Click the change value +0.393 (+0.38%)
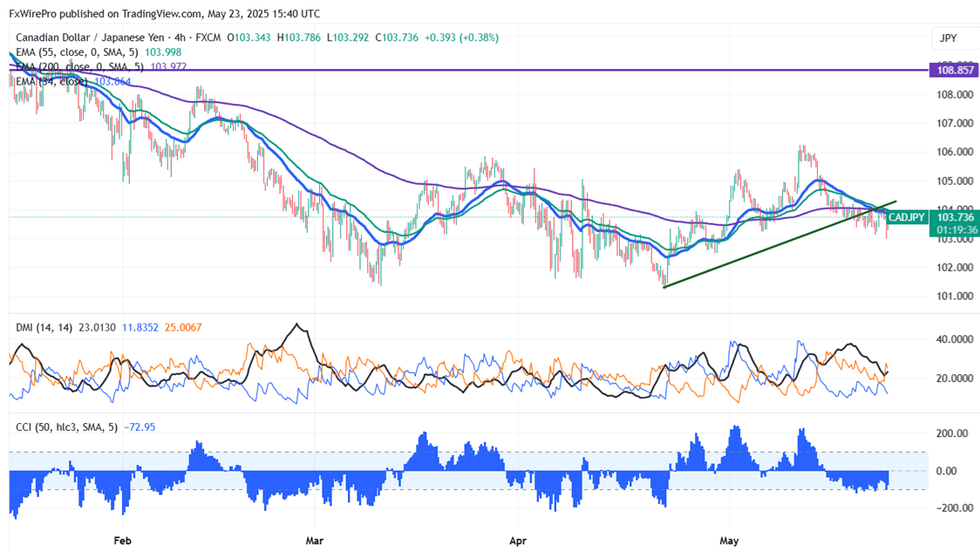Viewport: 980px width, 552px height. pyautogui.click(x=461, y=37)
